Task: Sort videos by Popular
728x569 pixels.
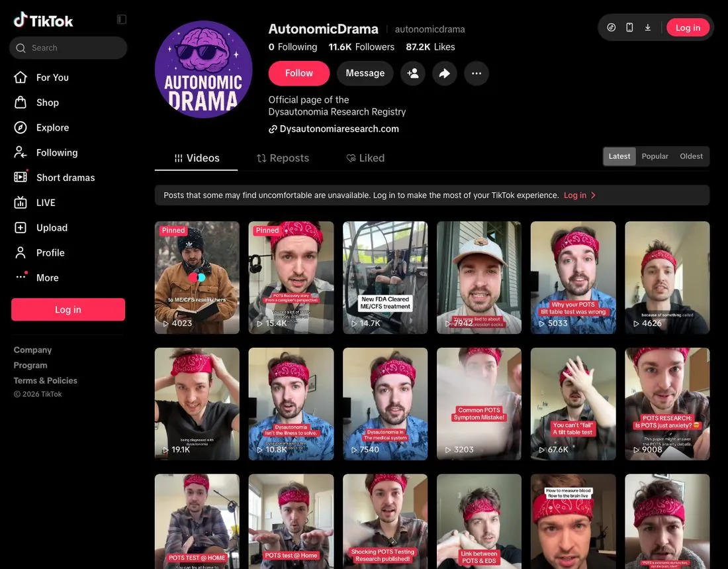Action: click(655, 156)
